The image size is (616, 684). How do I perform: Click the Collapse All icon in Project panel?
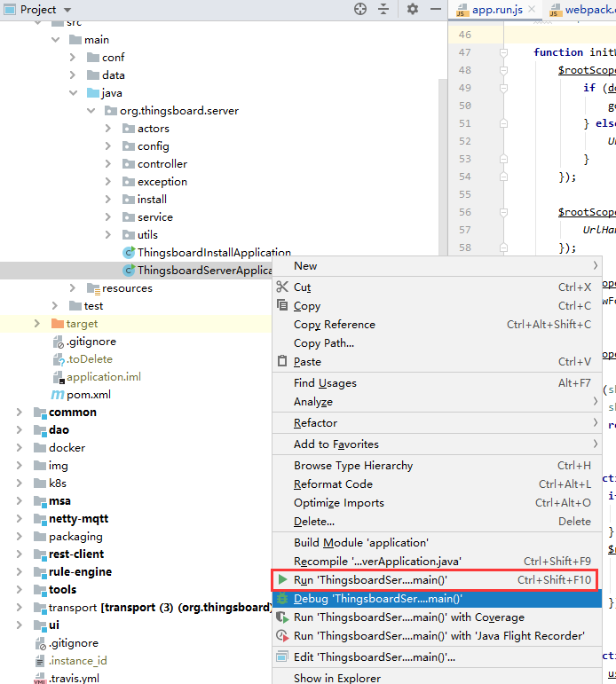pos(383,9)
